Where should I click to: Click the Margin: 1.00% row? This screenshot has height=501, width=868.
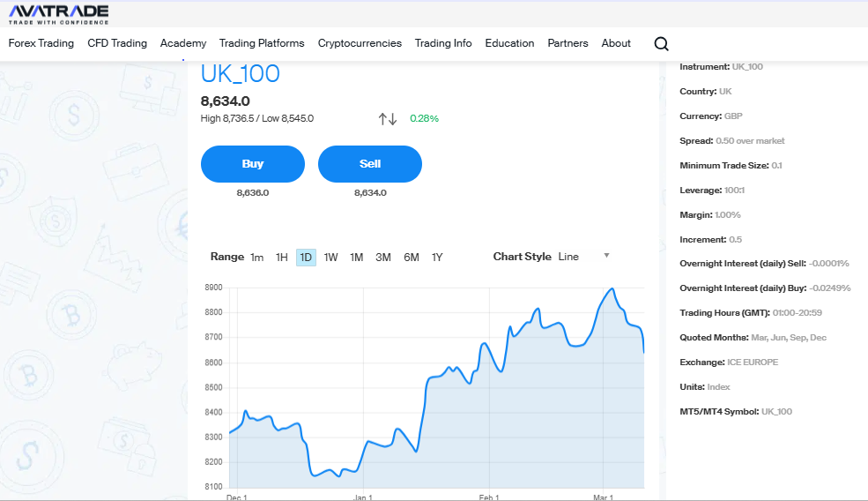click(710, 215)
